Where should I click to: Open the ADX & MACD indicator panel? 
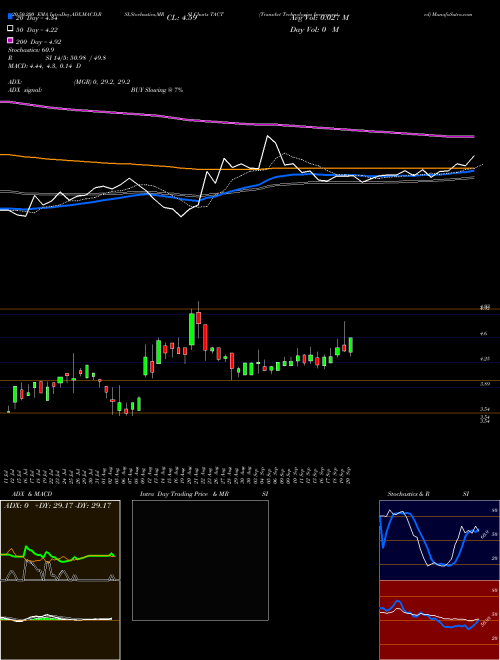[x=60, y=580]
